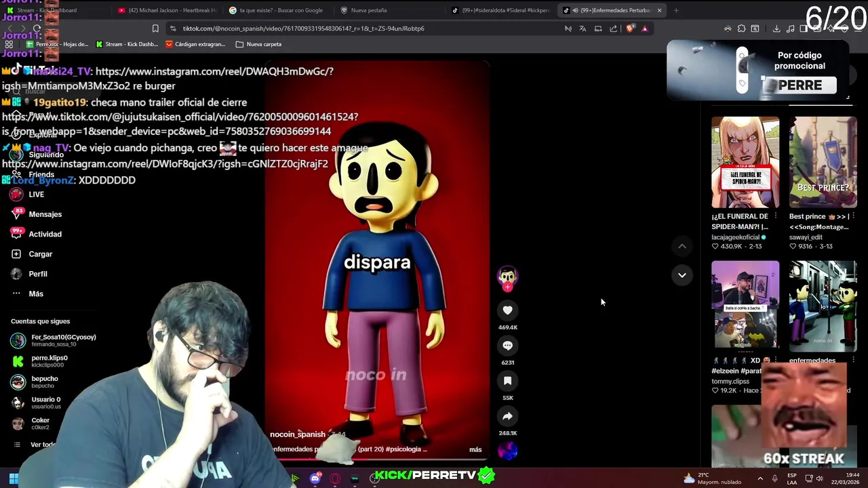Go to next video with down chevron
868x488 pixels.
(x=682, y=275)
